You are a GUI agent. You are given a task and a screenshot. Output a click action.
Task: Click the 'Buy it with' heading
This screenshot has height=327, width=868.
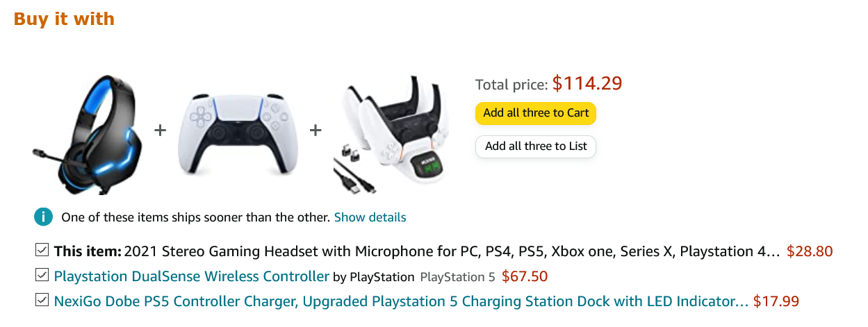(x=64, y=19)
